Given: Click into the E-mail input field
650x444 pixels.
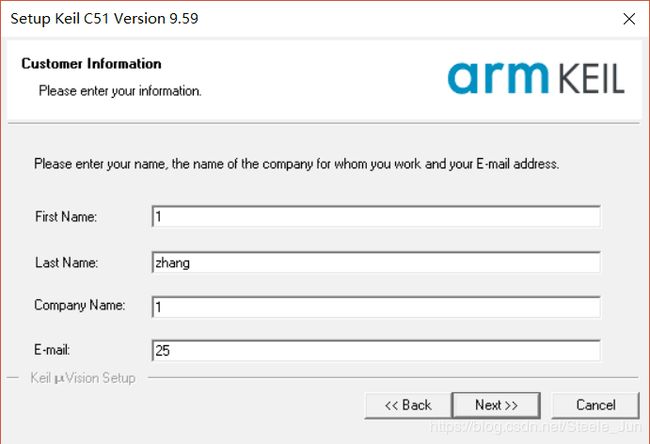Looking at the screenshot, I should 376,351.
